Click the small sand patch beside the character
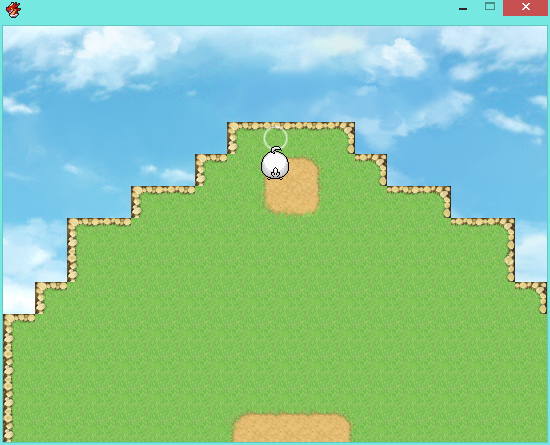550x445 pixels. point(292,186)
